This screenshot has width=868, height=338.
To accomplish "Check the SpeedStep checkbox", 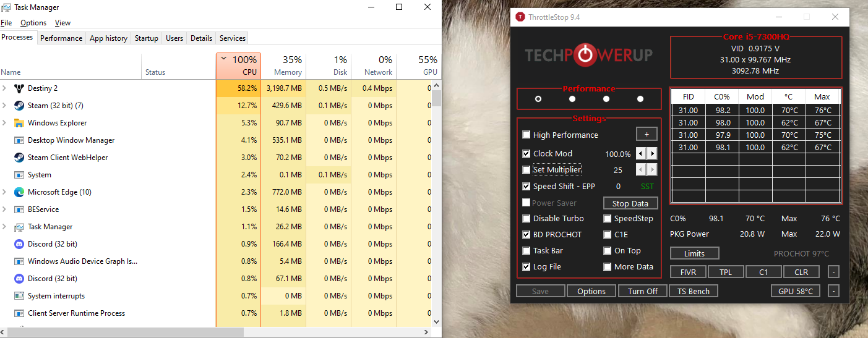I will [608, 218].
